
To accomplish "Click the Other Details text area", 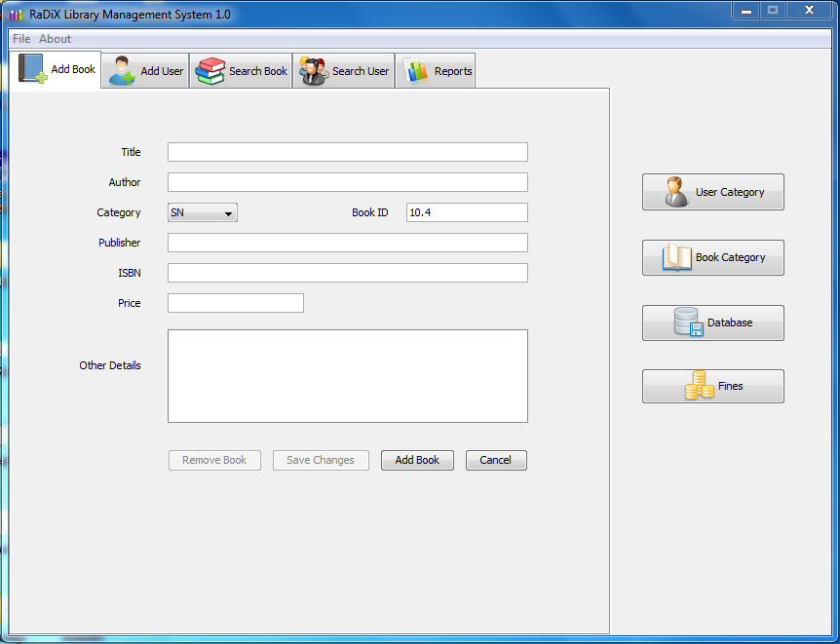I will click(x=347, y=376).
